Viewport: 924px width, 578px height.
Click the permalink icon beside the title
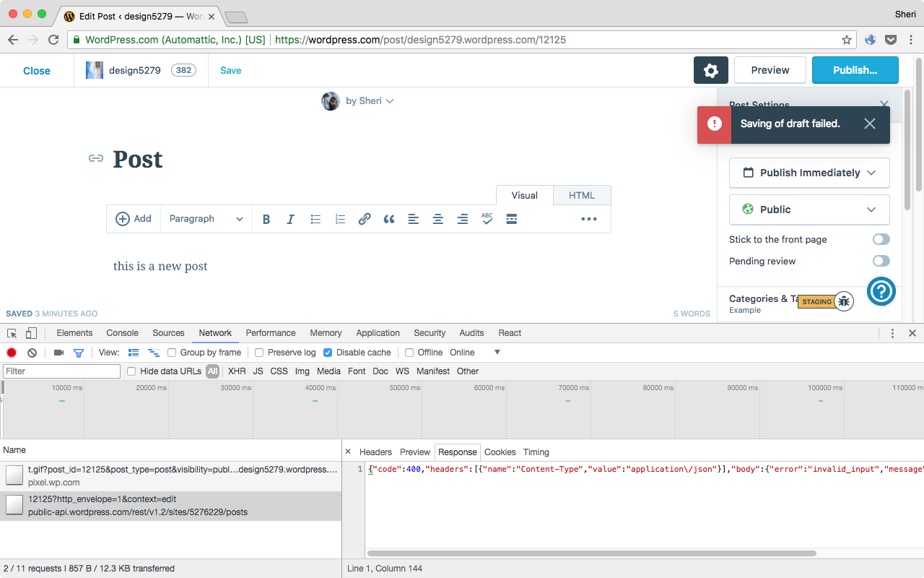click(x=96, y=158)
